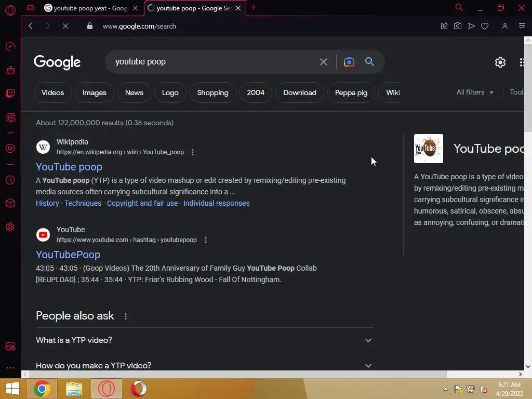Viewport: 532px width, 399px height.
Task: Switch to "youtube poop yeat" tab
Action: pos(90,8)
